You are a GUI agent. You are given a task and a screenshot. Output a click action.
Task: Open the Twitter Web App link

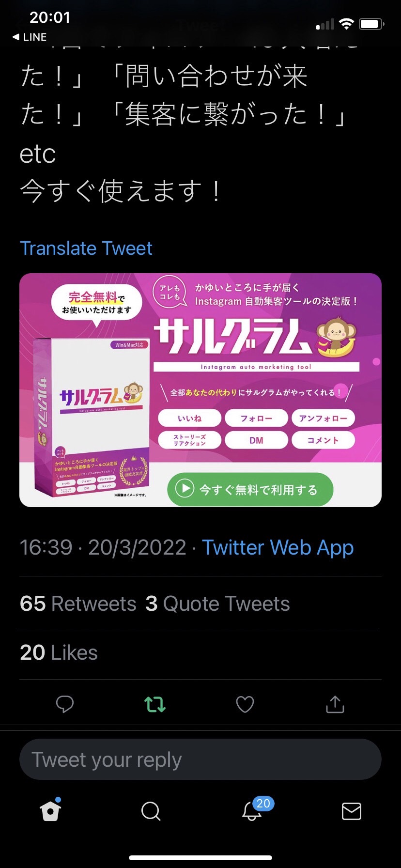[278, 548]
